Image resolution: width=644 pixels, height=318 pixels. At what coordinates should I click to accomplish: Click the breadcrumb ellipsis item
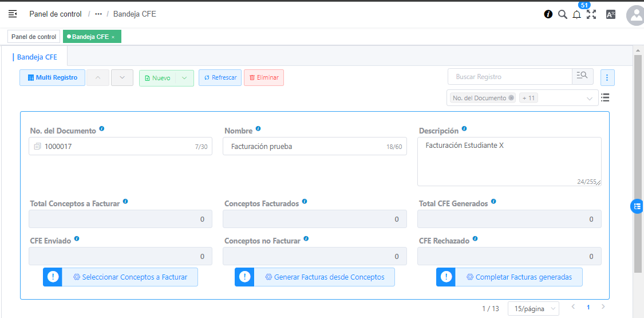98,14
